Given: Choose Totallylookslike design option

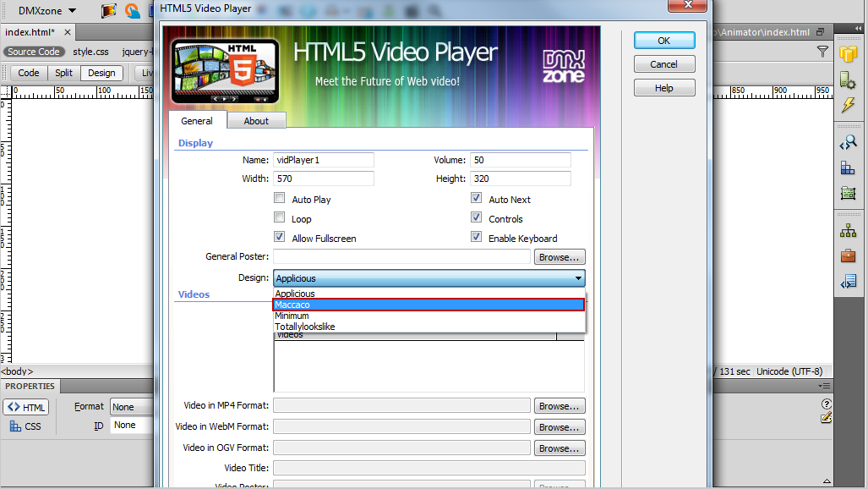Looking at the screenshot, I should (x=429, y=327).
